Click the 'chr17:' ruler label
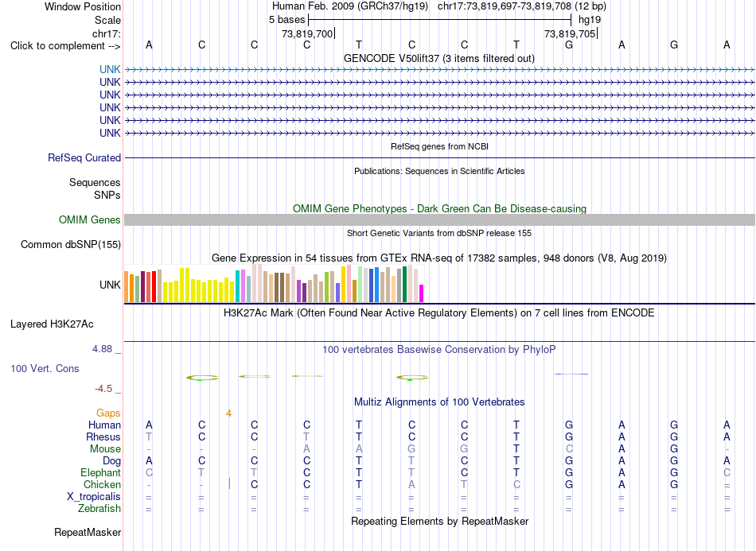The height and width of the screenshot is (551, 756). [x=106, y=33]
